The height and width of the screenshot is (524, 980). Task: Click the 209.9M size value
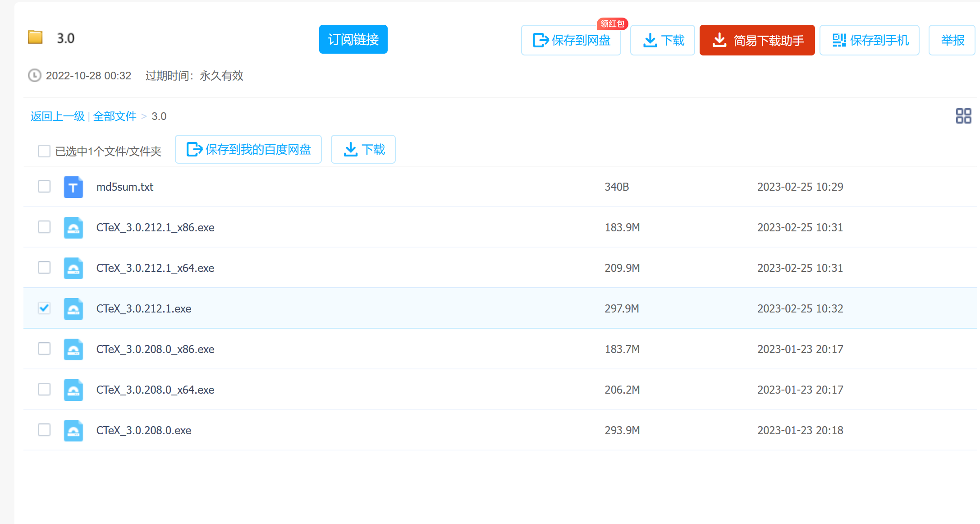622,268
